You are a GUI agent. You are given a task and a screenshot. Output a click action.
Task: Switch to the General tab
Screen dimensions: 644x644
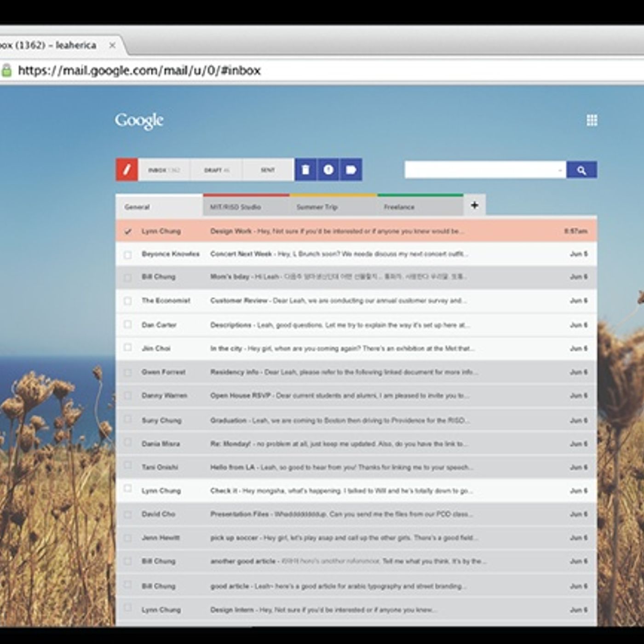[x=159, y=207]
